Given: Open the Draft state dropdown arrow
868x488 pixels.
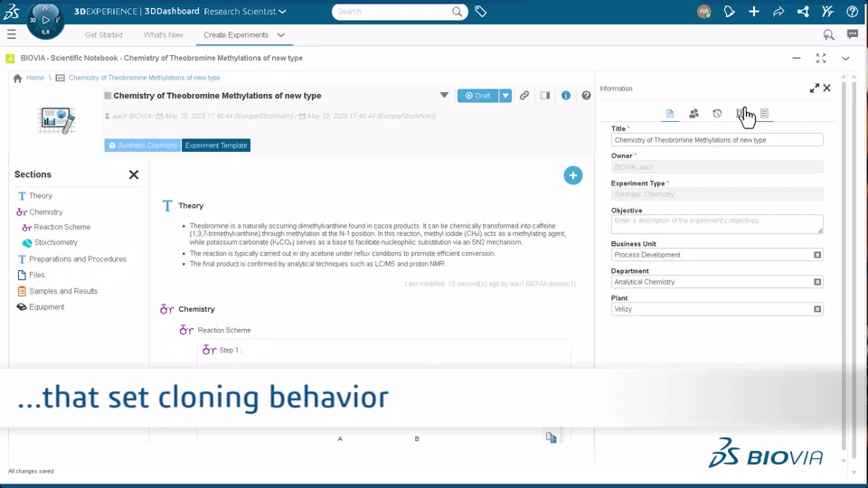Looking at the screenshot, I should click(x=505, y=96).
